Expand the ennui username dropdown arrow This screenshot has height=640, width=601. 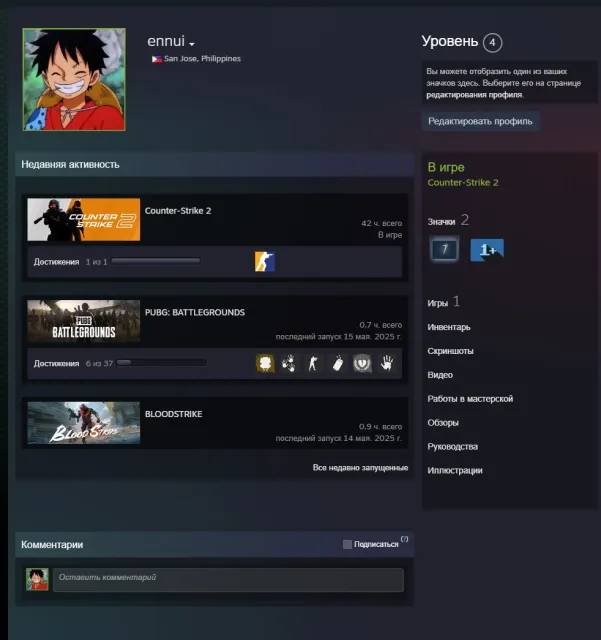point(192,44)
